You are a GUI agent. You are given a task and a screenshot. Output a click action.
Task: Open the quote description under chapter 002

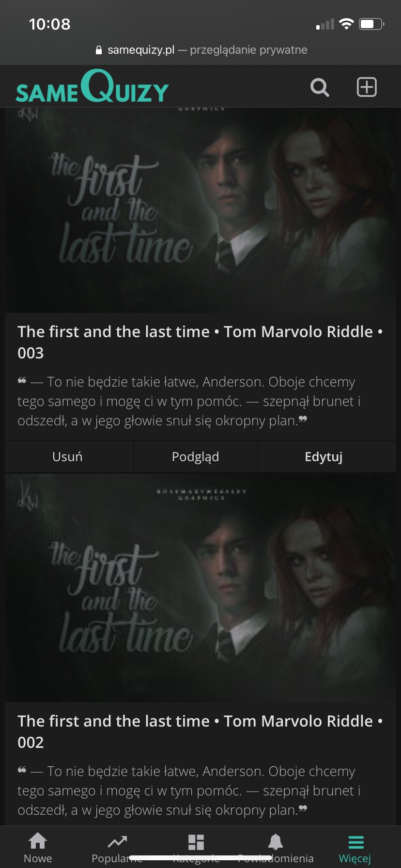[x=190, y=790]
